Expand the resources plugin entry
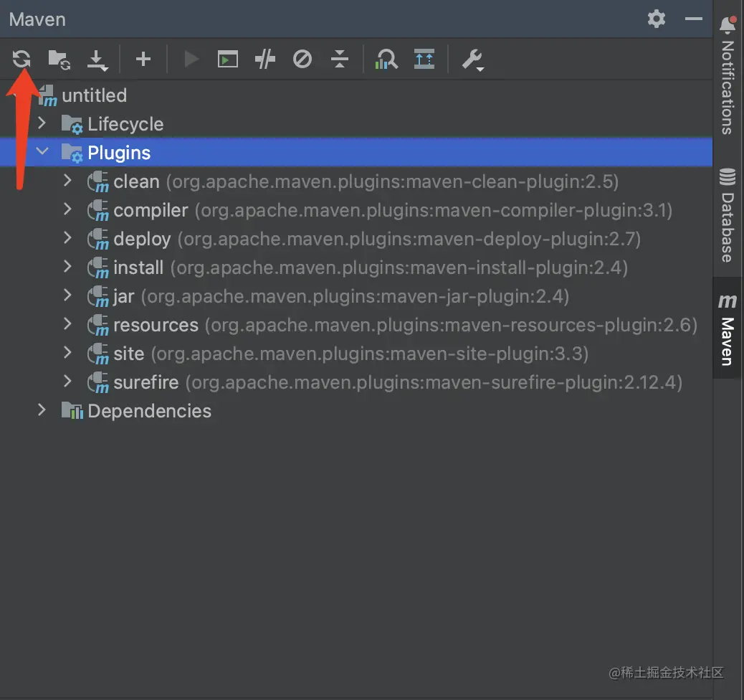This screenshot has width=744, height=700. [x=67, y=324]
